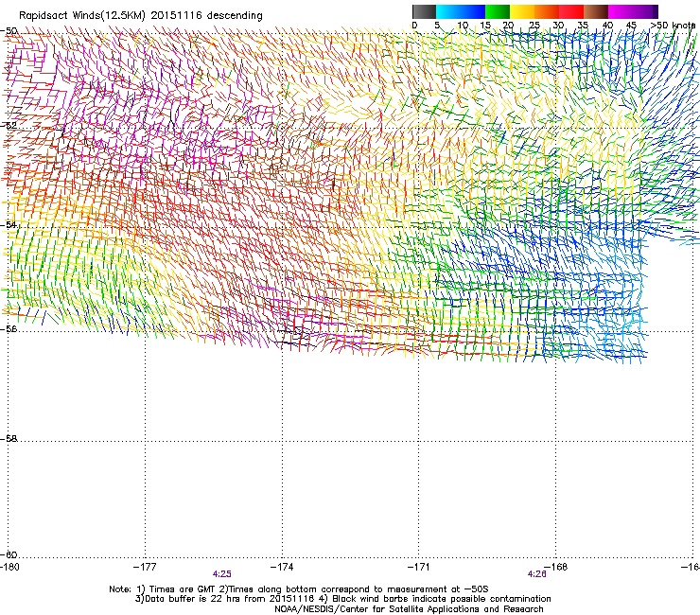The image size is (700, 615).
Task: Click the '-174' longitude axis label
Action: point(282,567)
